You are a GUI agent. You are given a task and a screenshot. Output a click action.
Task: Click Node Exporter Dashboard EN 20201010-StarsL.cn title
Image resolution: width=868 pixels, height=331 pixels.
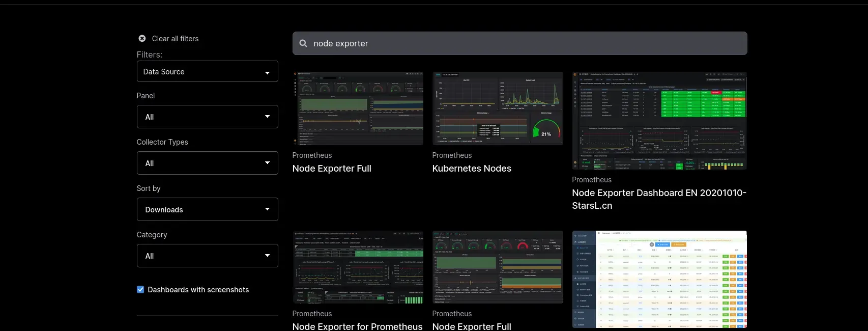[659, 199]
